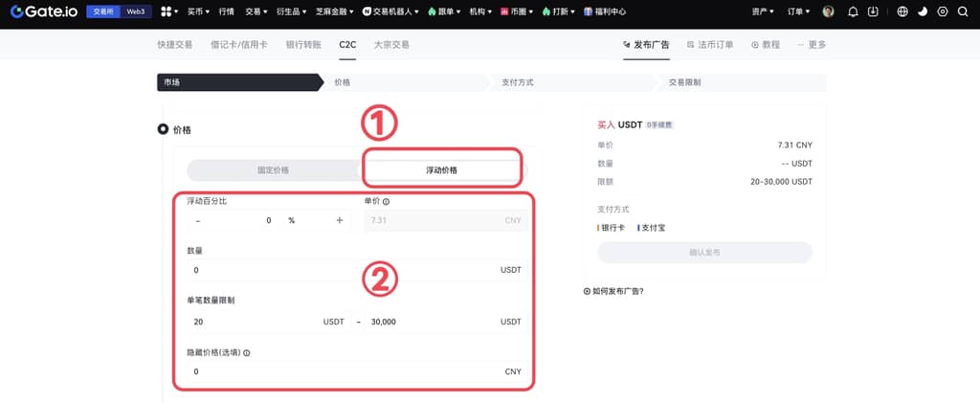The height and width of the screenshot is (403, 980).
Task: Open the 大宗交易 tab
Action: 390,45
